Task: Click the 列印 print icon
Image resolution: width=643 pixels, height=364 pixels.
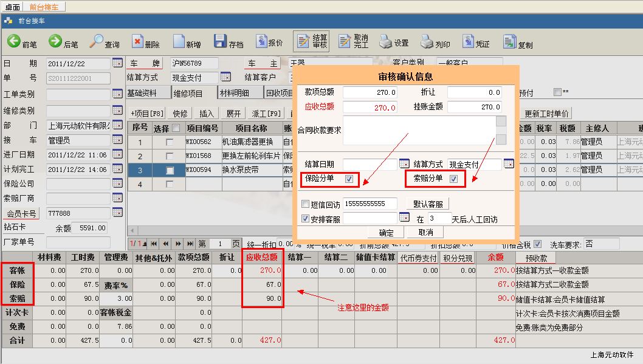Action: (x=425, y=41)
